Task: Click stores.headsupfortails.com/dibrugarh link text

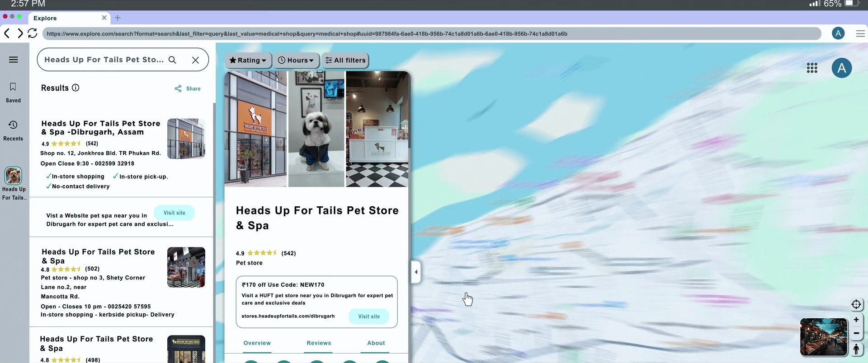Action: point(288,316)
